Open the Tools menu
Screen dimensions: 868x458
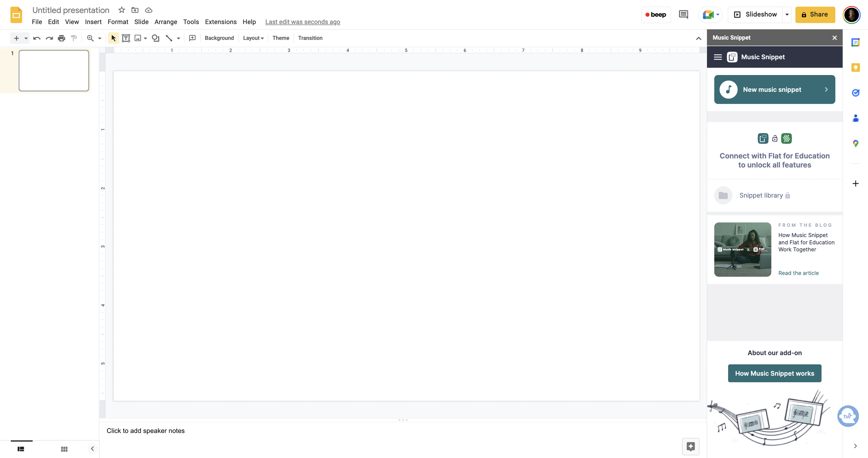pos(191,22)
